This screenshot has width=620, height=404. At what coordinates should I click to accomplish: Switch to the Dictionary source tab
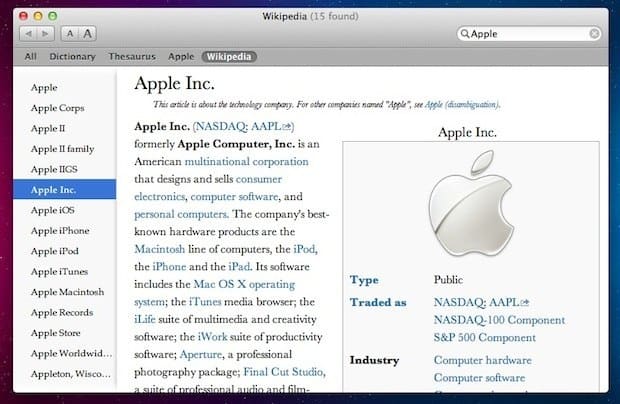pyautogui.click(x=72, y=57)
